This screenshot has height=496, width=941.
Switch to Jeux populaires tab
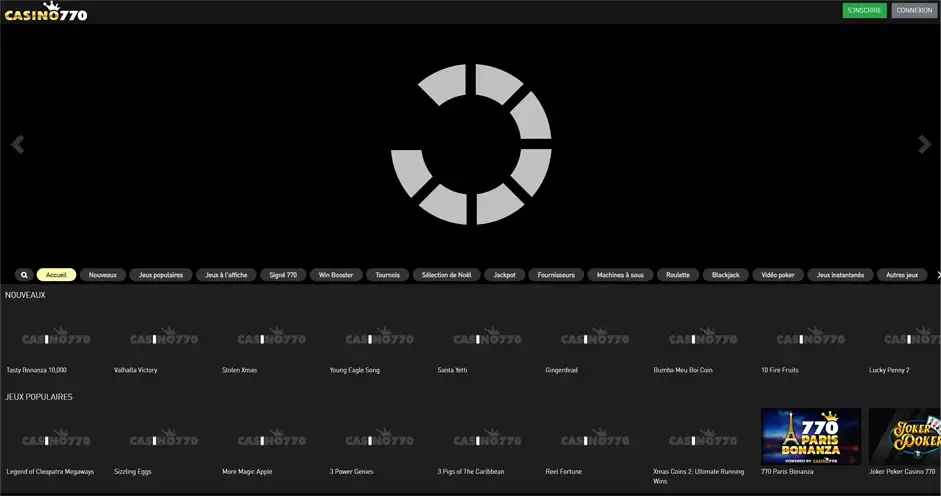(161, 274)
